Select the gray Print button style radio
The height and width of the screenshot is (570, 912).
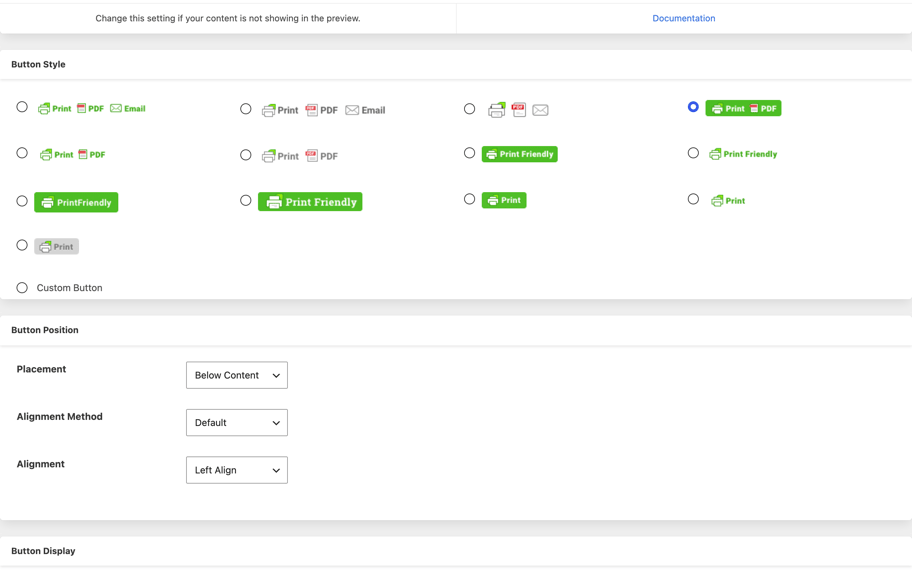(22, 245)
